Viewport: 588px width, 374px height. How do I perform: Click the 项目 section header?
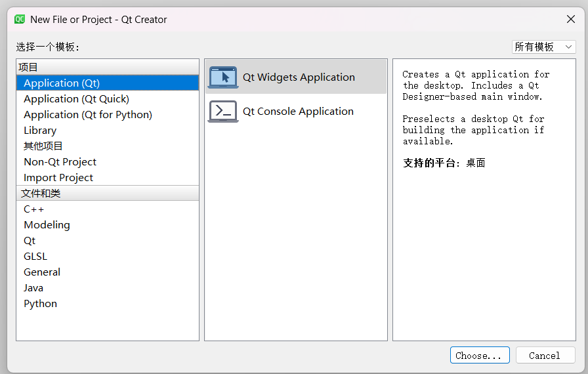pos(108,67)
